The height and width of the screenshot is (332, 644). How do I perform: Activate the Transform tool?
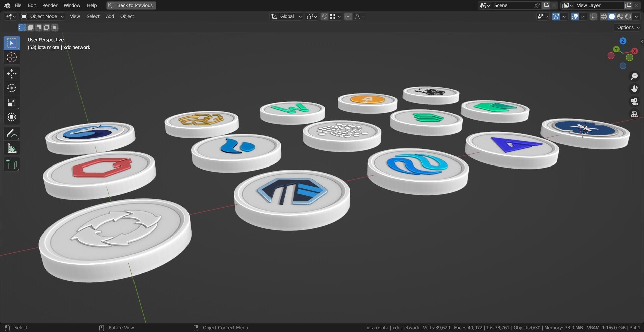click(12, 117)
